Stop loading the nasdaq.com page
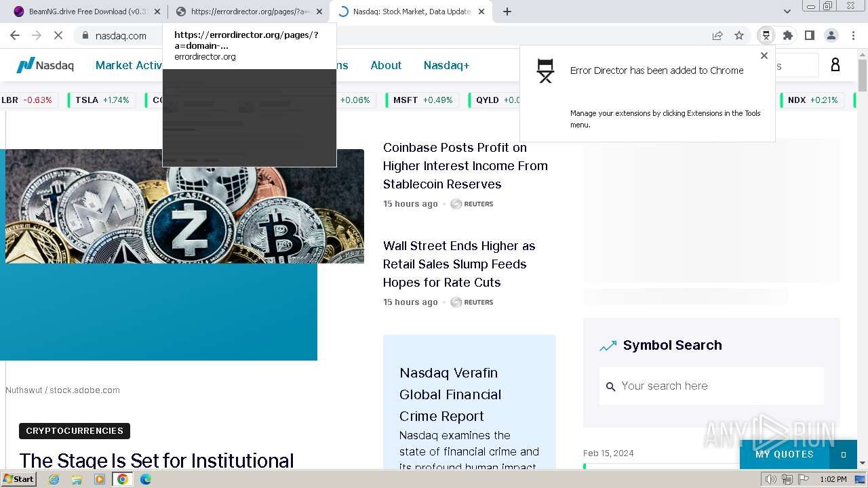Viewport: 868px width, 488px height. tap(58, 35)
